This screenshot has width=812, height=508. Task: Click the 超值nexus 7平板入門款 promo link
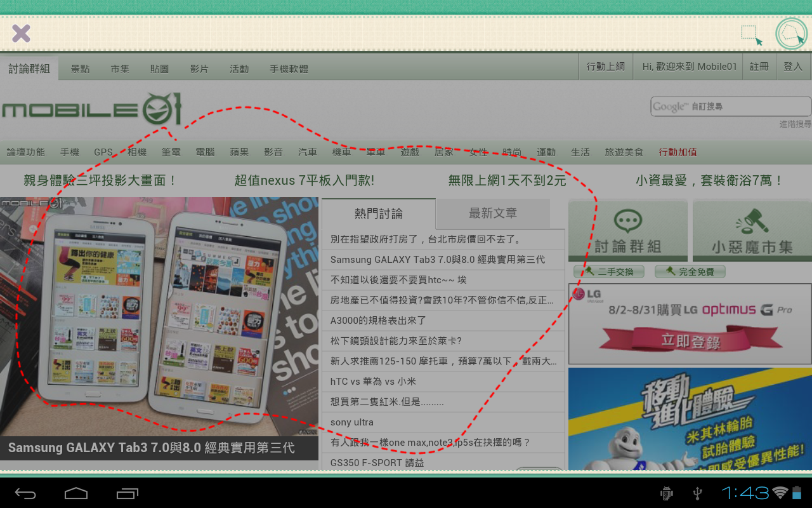304,180
